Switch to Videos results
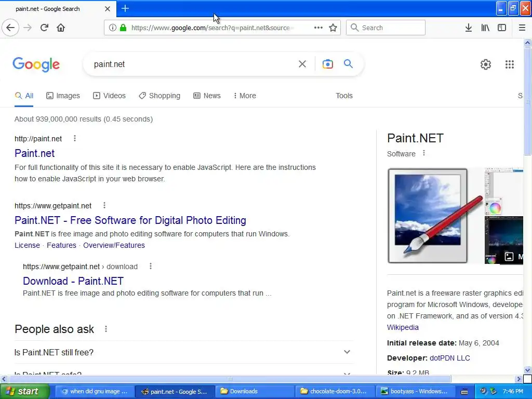The height and width of the screenshot is (399, 532). pos(109,96)
